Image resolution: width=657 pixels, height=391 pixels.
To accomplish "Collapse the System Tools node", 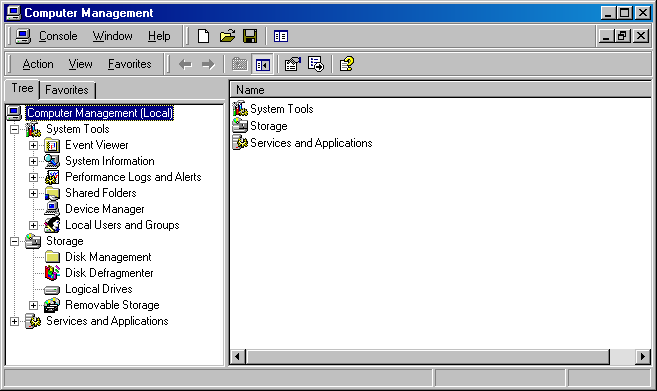I will tap(15, 129).
